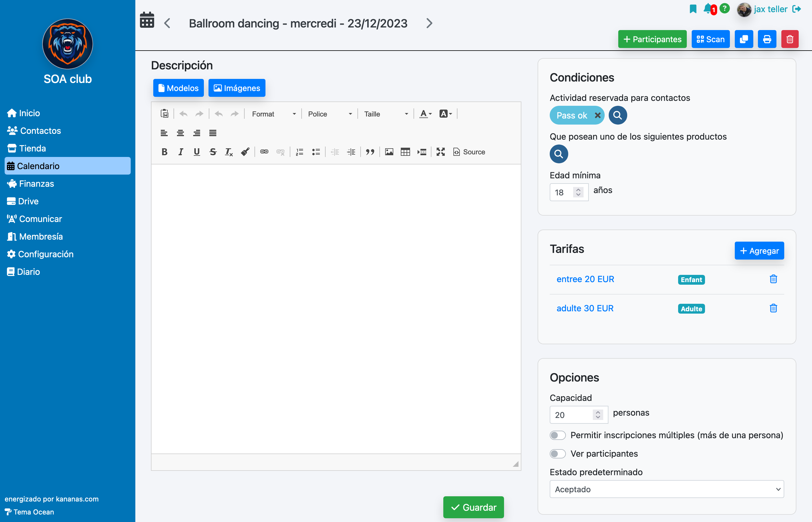Enable Permitir inscripciones múltiples toggle
This screenshot has height=522, width=812.
(558, 435)
